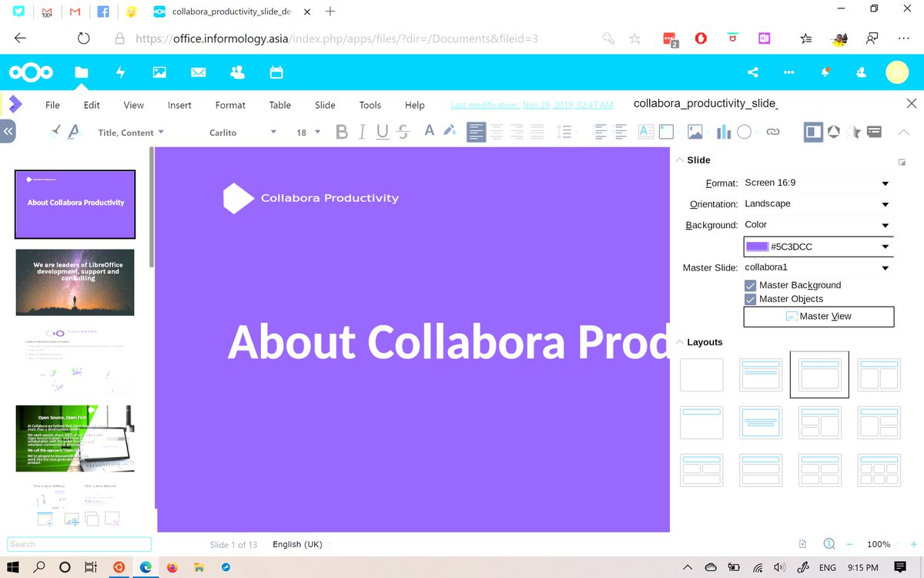Open the master slides sidebar icon

click(x=874, y=132)
